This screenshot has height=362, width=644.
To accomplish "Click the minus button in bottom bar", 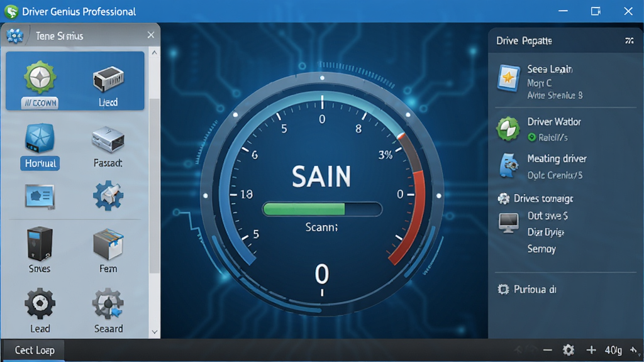I will pos(547,350).
